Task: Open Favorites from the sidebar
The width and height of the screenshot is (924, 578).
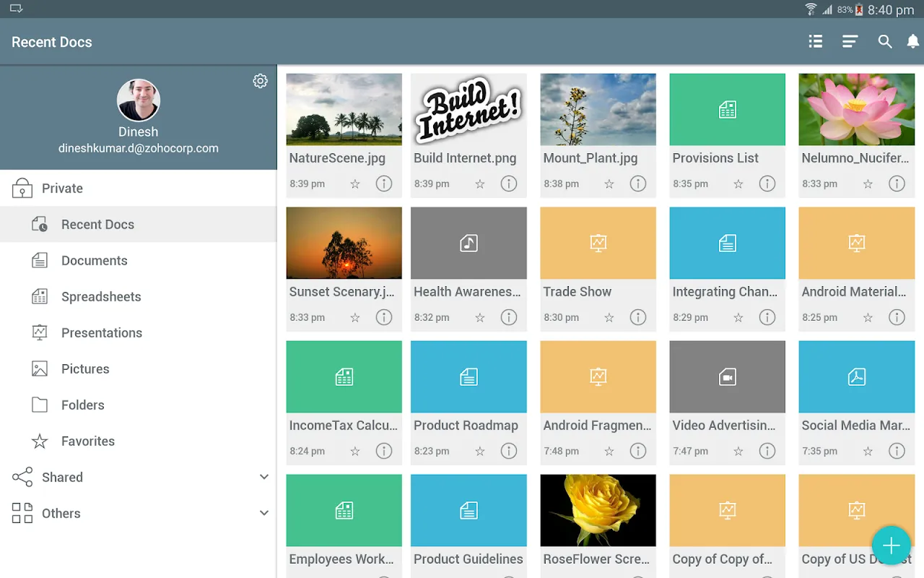Action: (88, 441)
